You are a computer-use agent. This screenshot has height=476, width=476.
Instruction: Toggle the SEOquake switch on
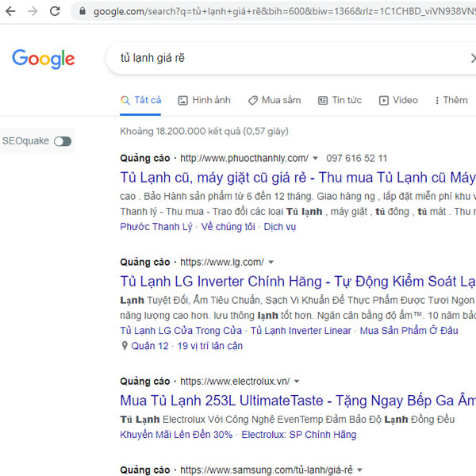pos(63,141)
